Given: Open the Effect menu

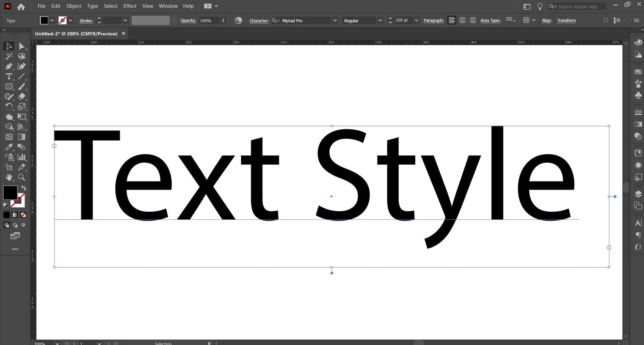Looking at the screenshot, I should pyautogui.click(x=130, y=6).
